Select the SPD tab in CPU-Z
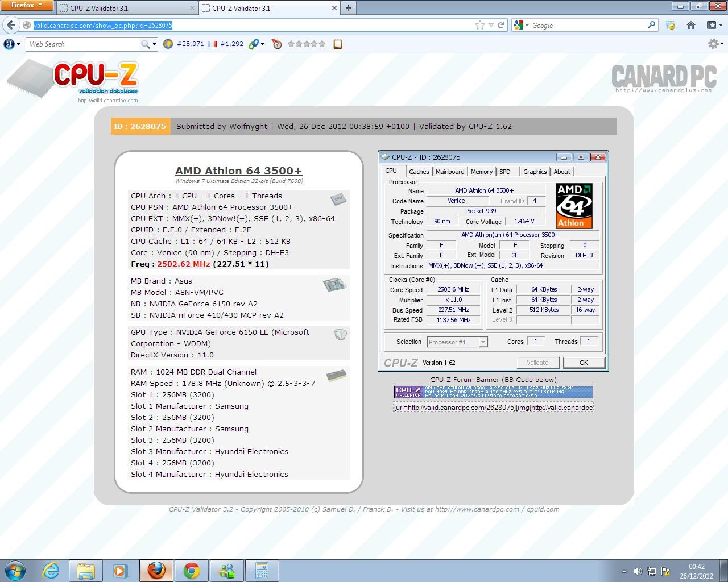 (x=505, y=172)
